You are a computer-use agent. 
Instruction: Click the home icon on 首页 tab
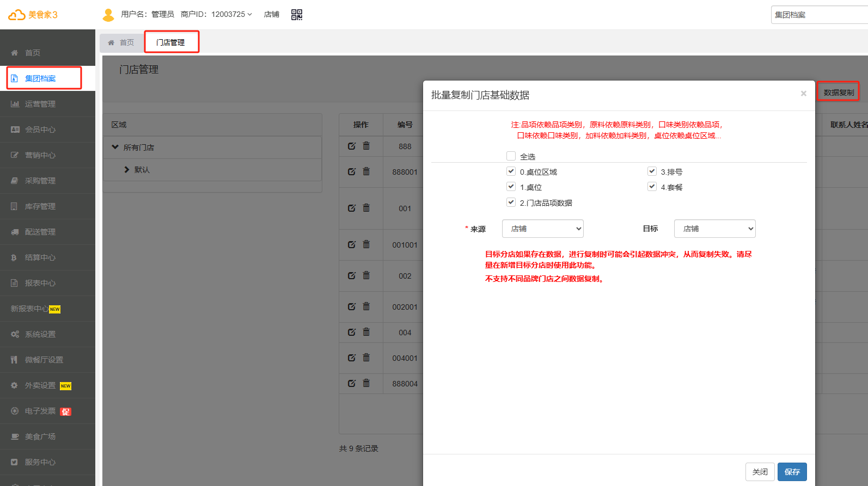111,42
